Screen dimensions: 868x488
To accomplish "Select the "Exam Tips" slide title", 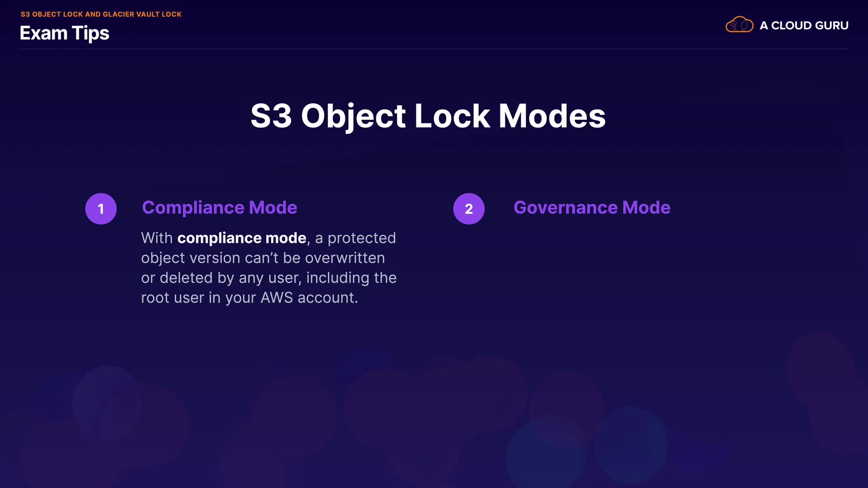I will pos(65,33).
